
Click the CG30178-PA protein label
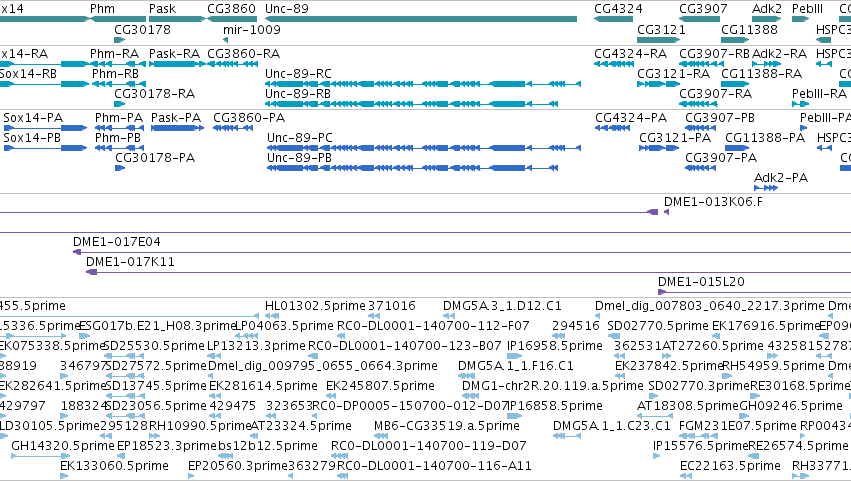(x=155, y=157)
